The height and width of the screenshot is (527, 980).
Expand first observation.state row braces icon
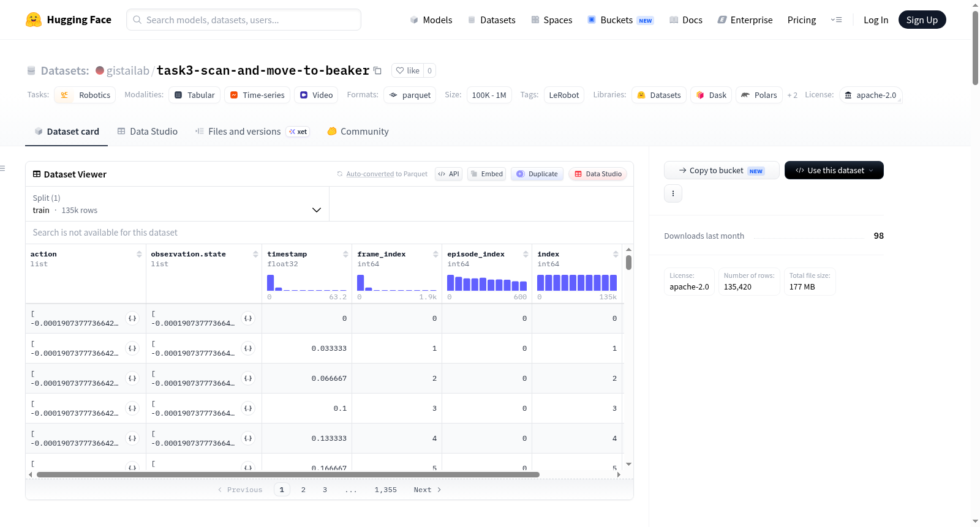pos(248,318)
